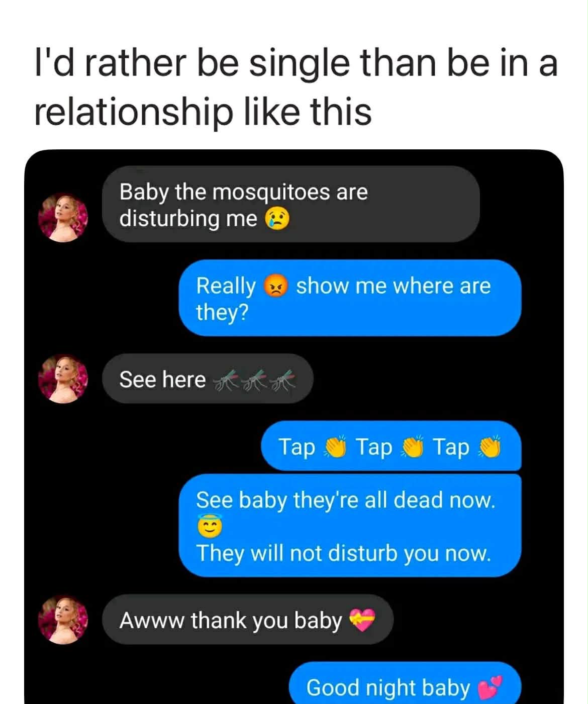Select the 'Good night baby' message bubble
Screen dimensions: 588x704
(405, 684)
